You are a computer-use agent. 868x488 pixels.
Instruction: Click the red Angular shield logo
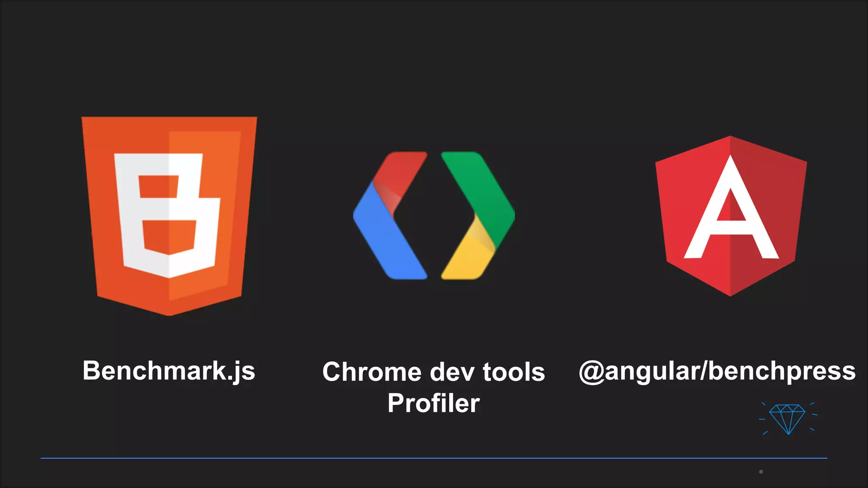(x=731, y=216)
